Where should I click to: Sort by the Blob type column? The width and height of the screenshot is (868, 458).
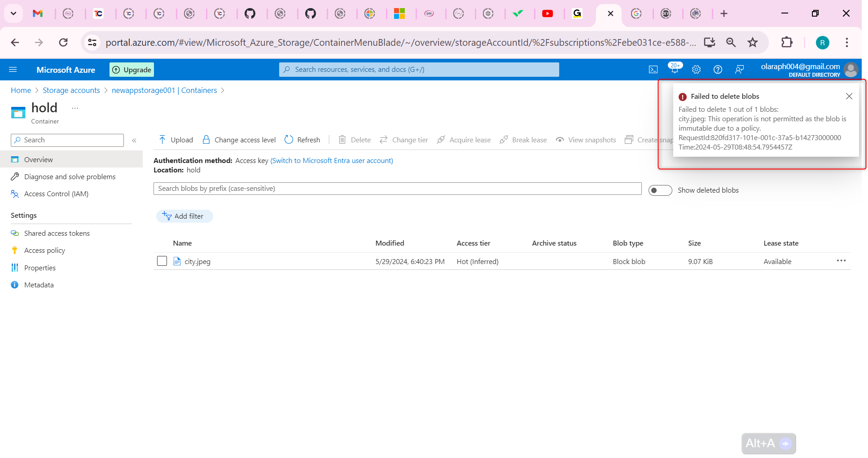tap(628, 243)
